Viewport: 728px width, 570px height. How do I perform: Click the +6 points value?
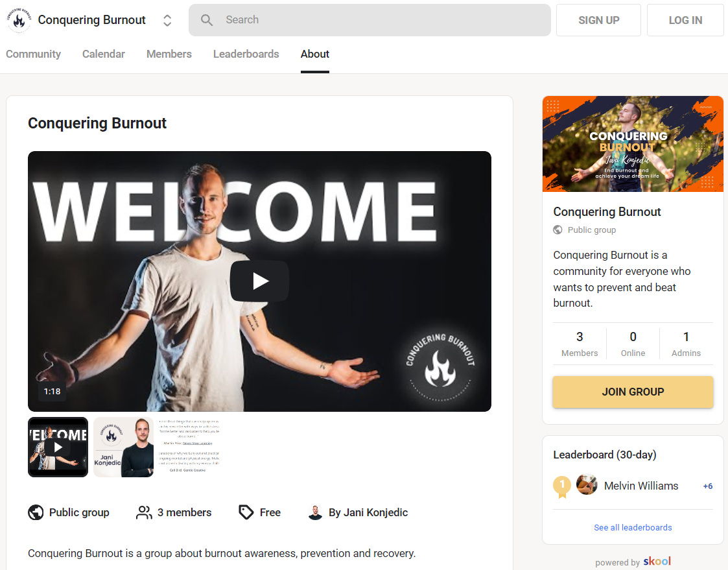[x=707, y=486]
